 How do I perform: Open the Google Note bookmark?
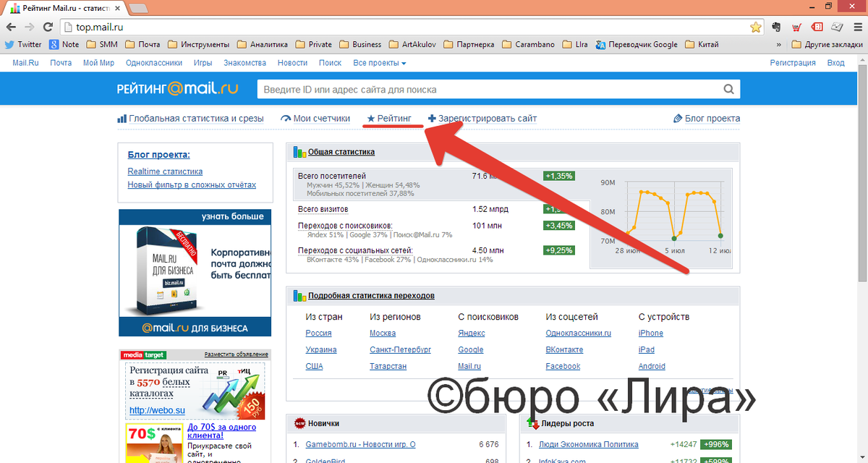tap(64, 44)
